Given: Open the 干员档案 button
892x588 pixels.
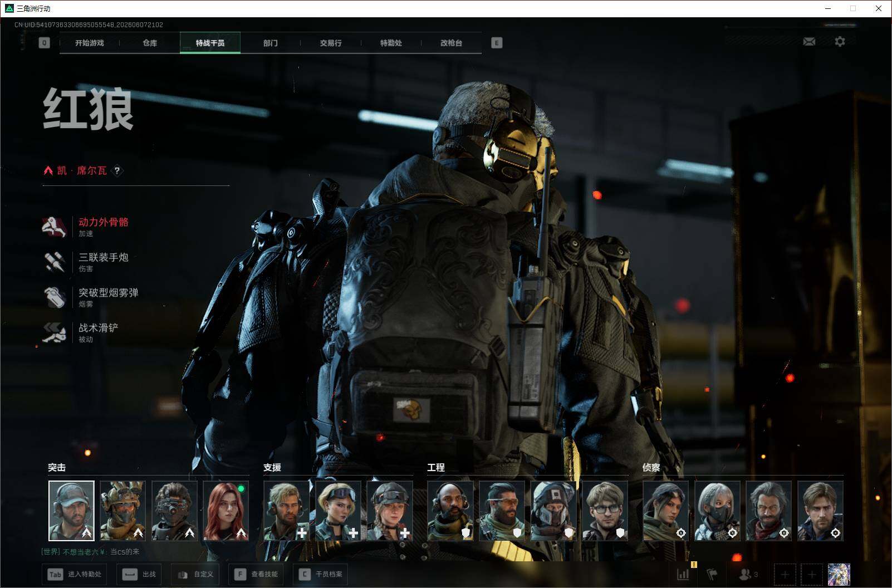Looking at the screenshot, I should point(321,574).
